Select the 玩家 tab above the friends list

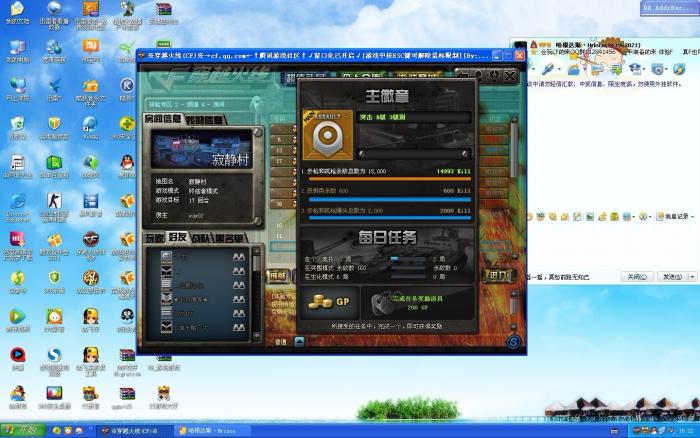(x=154, y=238)
